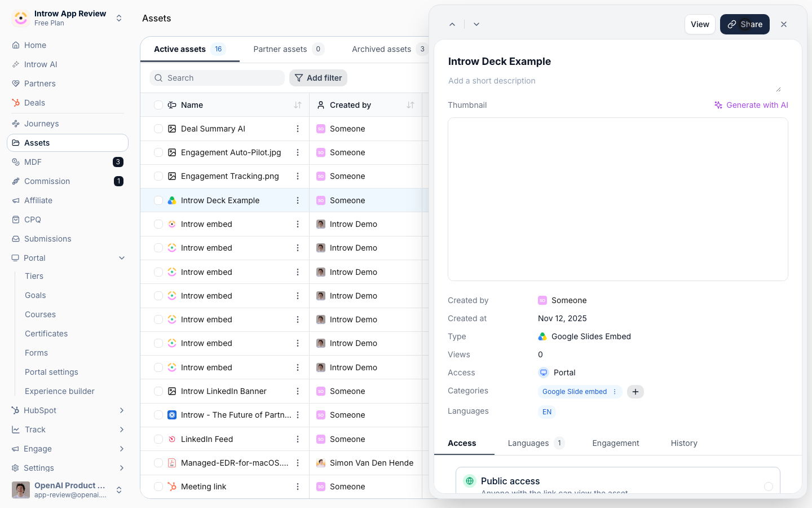
Task: Open Google Slide embed category options
Action: [x=615, y=392]
